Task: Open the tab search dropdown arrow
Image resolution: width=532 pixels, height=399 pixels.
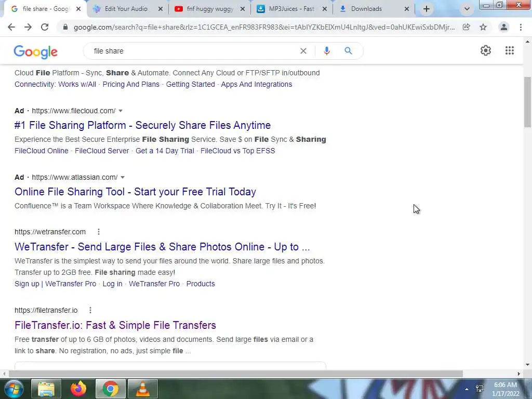Action: [467, 9]
